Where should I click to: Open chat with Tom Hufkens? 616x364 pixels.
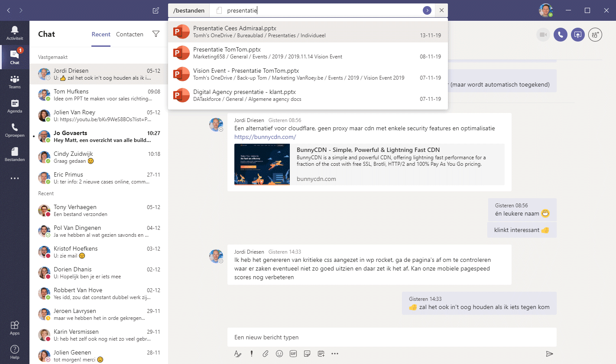(99, 95)
